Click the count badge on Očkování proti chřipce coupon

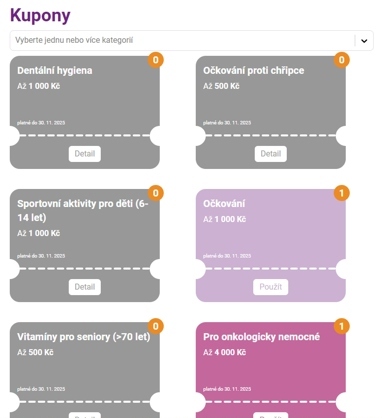pos(341,60)
